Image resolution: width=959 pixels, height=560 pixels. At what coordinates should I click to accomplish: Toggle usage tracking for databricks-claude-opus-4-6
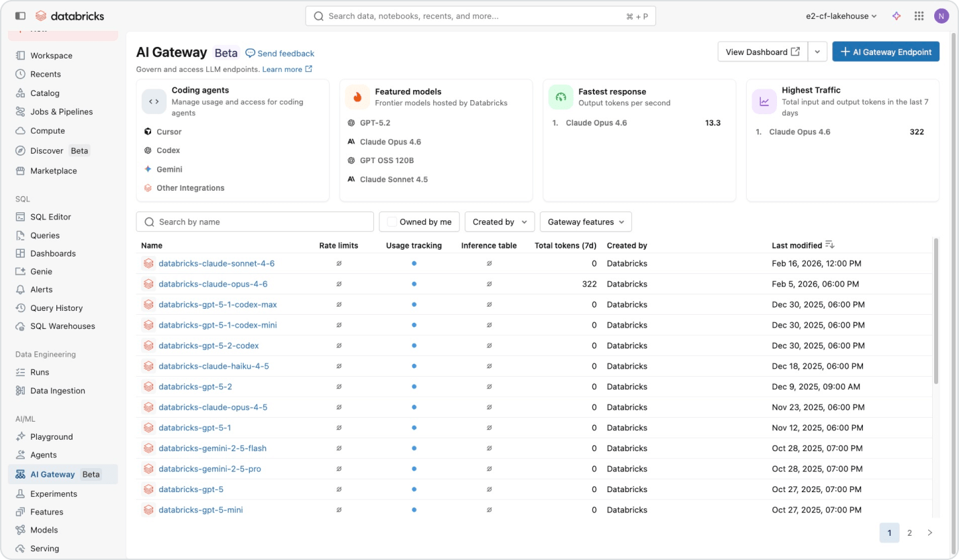coord(414,283)
